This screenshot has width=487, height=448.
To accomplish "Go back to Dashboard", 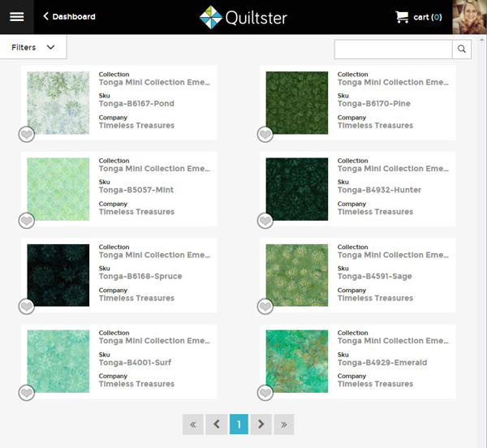I will click(x=69, y=16).
